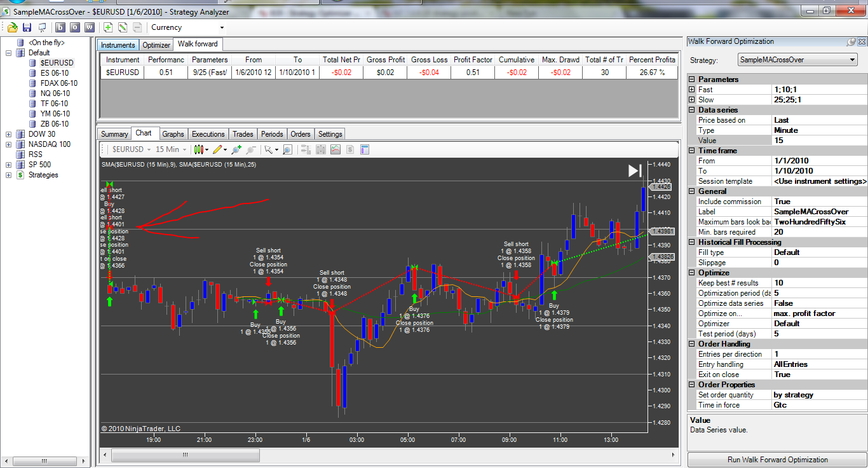
Task: Click the Optimize on max. profit factor field
Action: coord(818,313)
